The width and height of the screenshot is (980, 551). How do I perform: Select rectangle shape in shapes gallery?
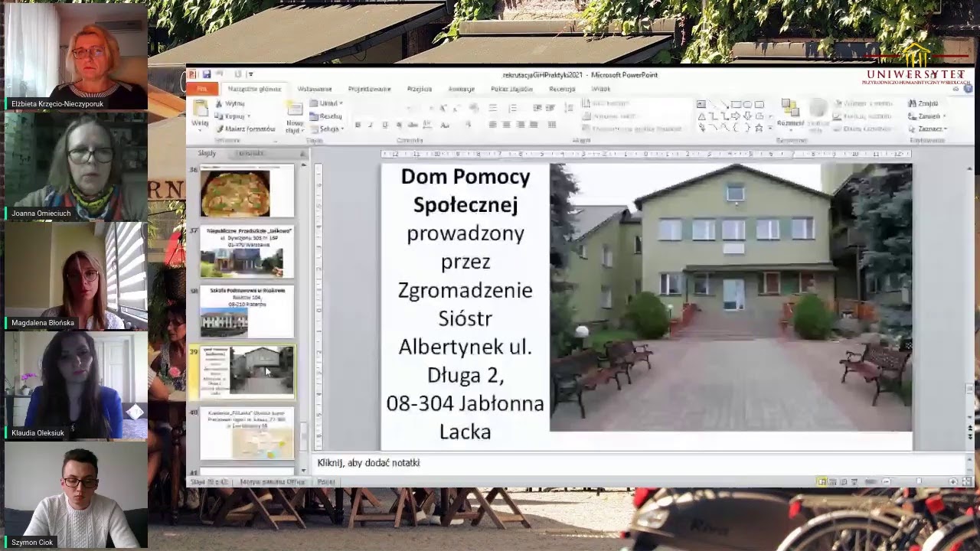tap(736, 104)
